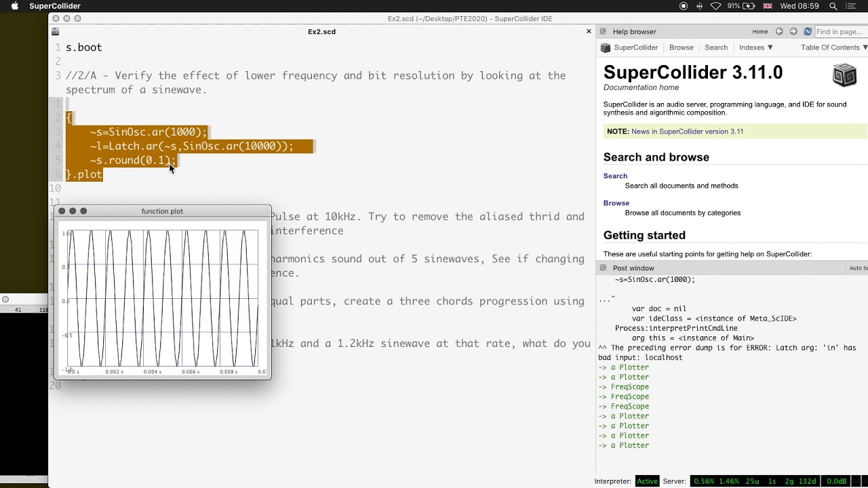The height and width of the screenshot is (488, 868).
Task: Click the ERROR: Latch arg message line
Action: [x=727, y=352]
